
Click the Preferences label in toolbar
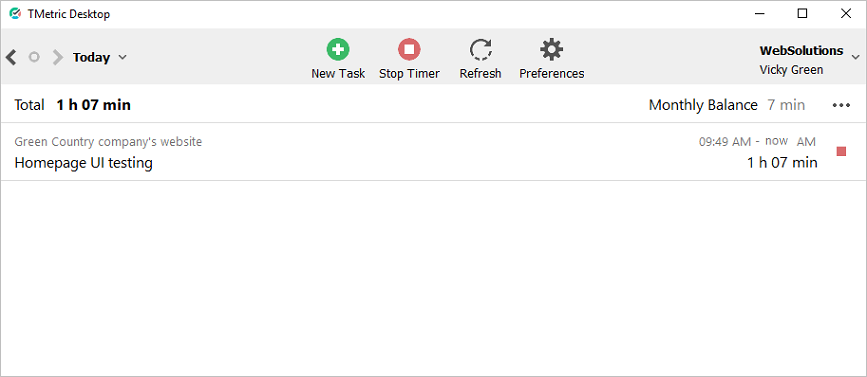coord(551,74)
